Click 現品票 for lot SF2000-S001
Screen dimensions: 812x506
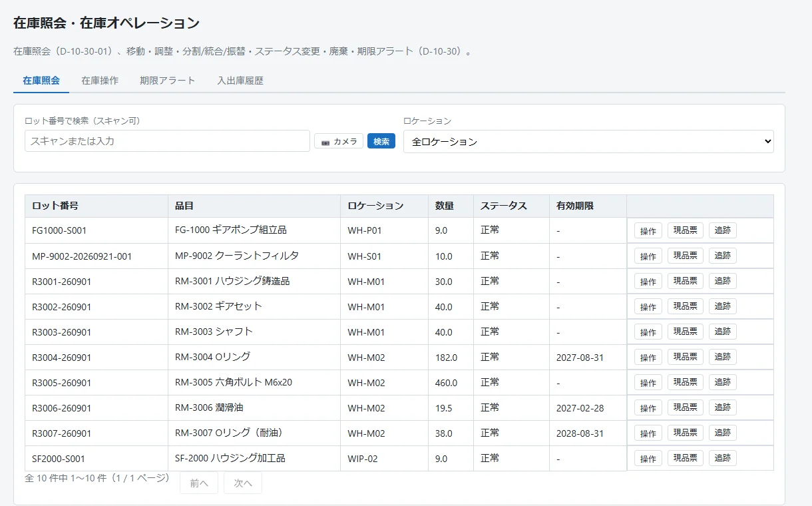[686, 459]
